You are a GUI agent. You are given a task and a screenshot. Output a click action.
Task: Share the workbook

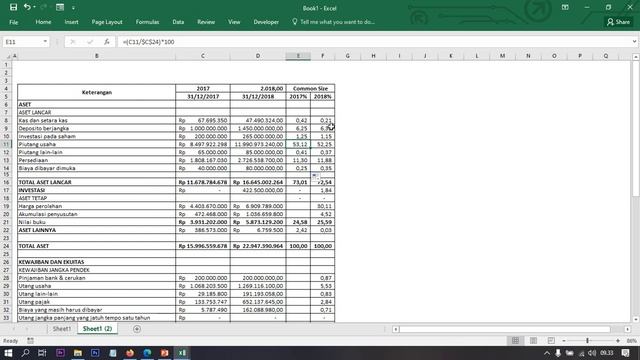618,22
